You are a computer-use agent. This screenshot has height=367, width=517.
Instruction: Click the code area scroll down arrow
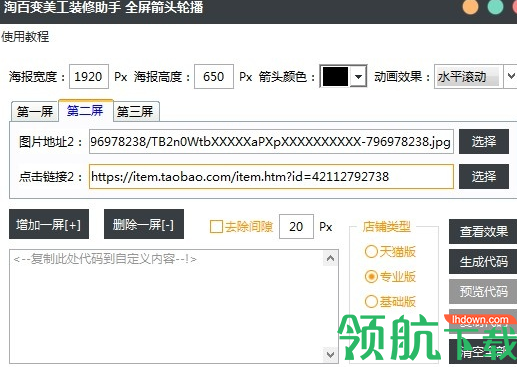coord(330,354)
